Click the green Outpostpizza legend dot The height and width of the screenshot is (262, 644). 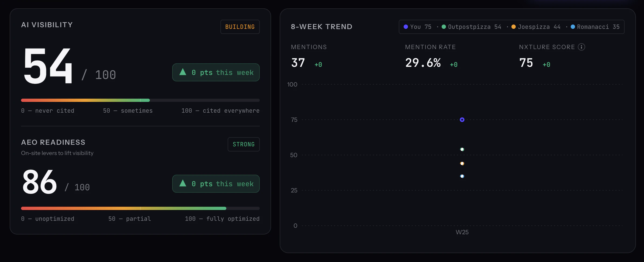click(444, 27)
